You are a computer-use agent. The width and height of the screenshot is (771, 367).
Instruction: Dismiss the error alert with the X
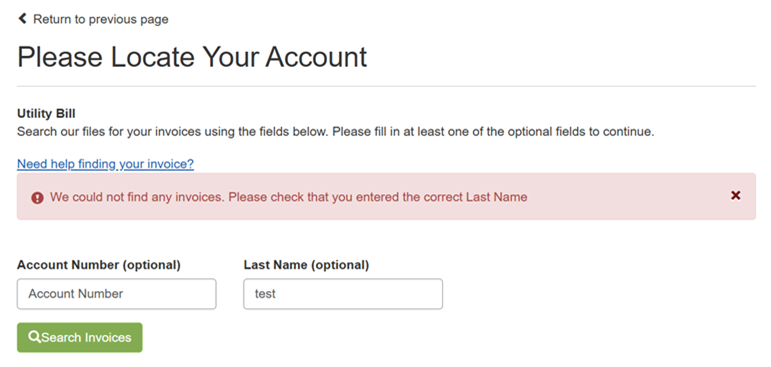[x=736, y=195]
